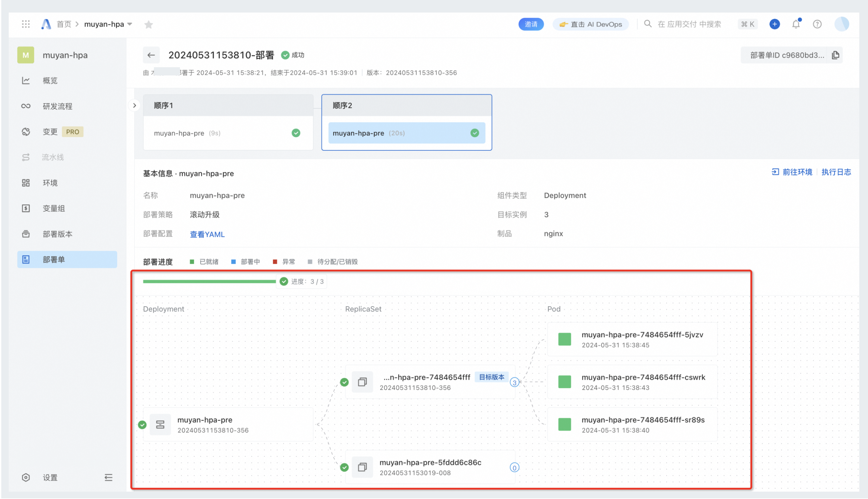Open the notification bell
The height and width of the screenshot is (499, 868).
tap(796, 24)
